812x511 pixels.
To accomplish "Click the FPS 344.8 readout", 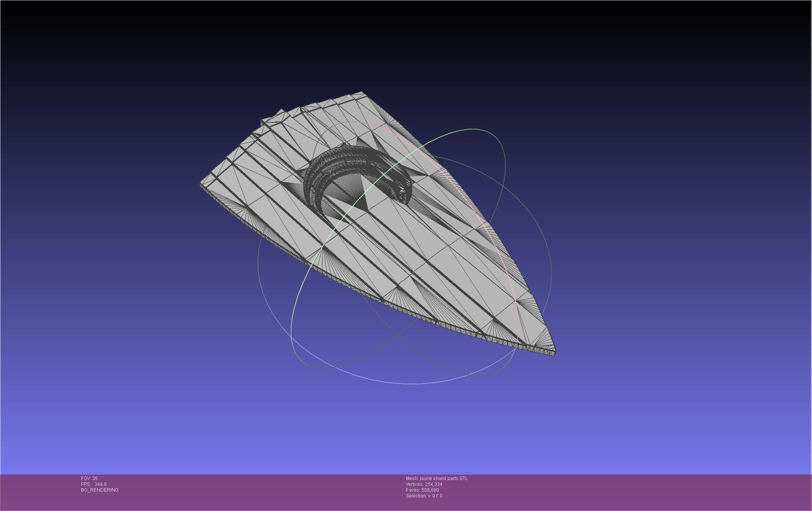I will click(x=93, y=484).
